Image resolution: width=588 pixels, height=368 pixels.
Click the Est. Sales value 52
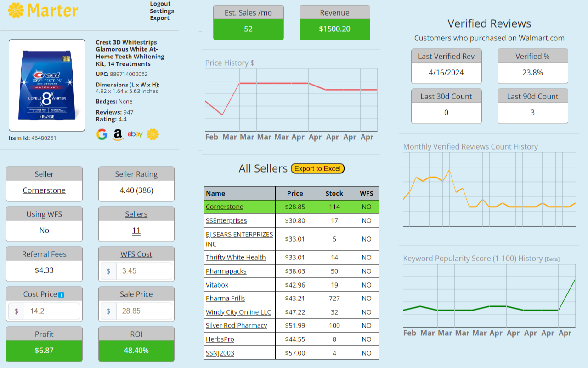click(x=249, y=29)
